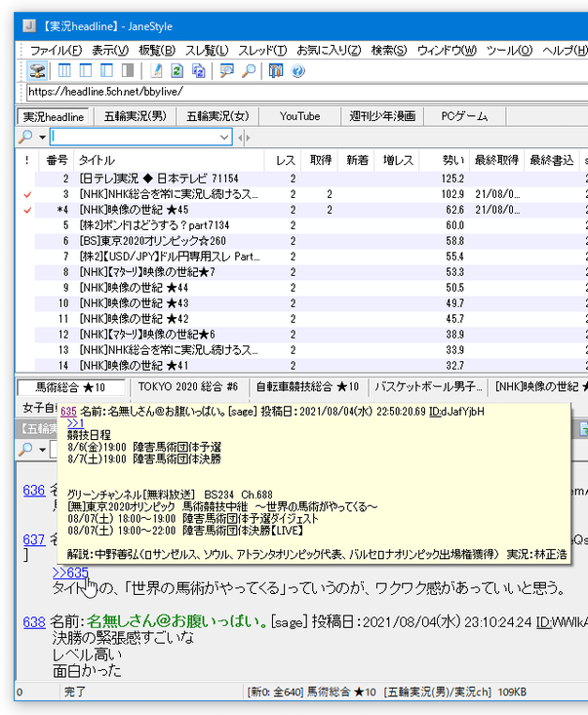The height and width of the screenshot is (715, 588).
Task: Click the right arrow beside search box
Action: click(248, 138)
